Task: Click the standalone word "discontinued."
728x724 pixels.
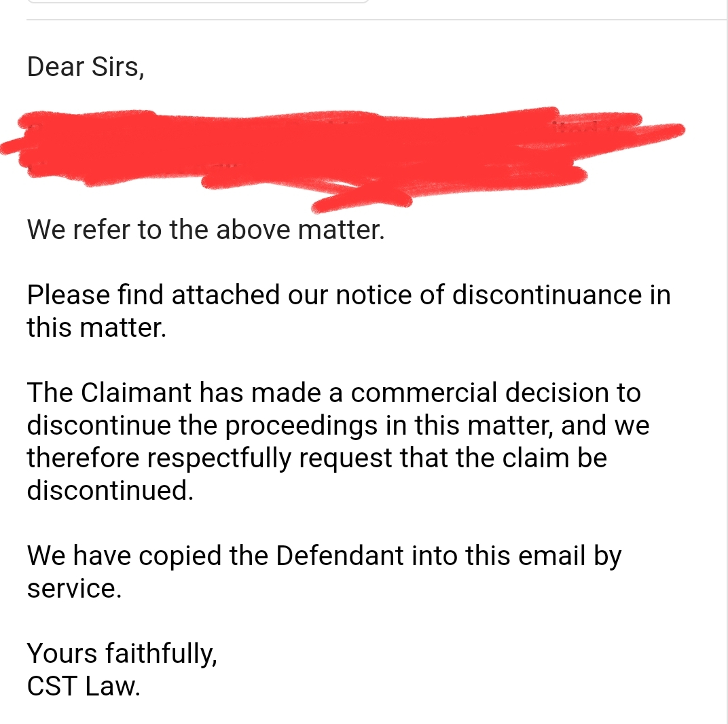Action: coord(110,490)
